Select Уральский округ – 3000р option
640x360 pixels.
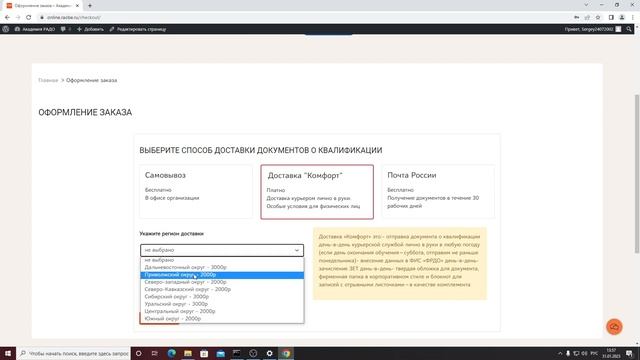click(222, 304)
